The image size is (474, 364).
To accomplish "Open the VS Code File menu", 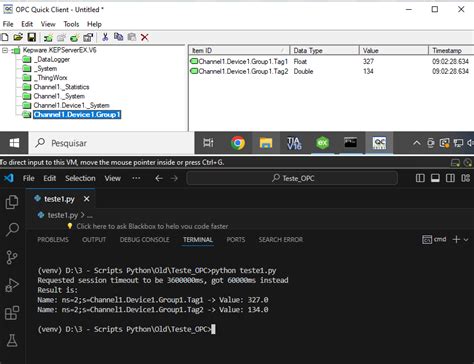I will (x=29, y=178).
